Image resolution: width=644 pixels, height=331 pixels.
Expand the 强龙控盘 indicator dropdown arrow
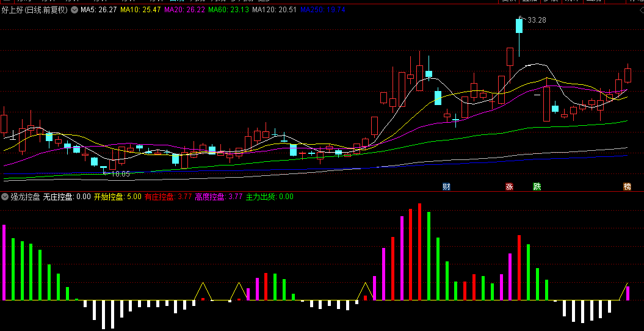[5, 197]
